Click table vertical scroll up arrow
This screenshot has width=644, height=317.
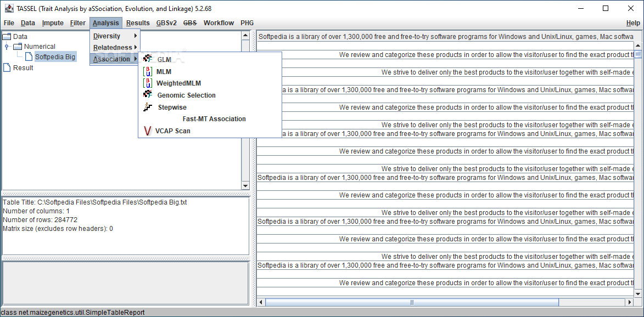click(x=638, y=46)
